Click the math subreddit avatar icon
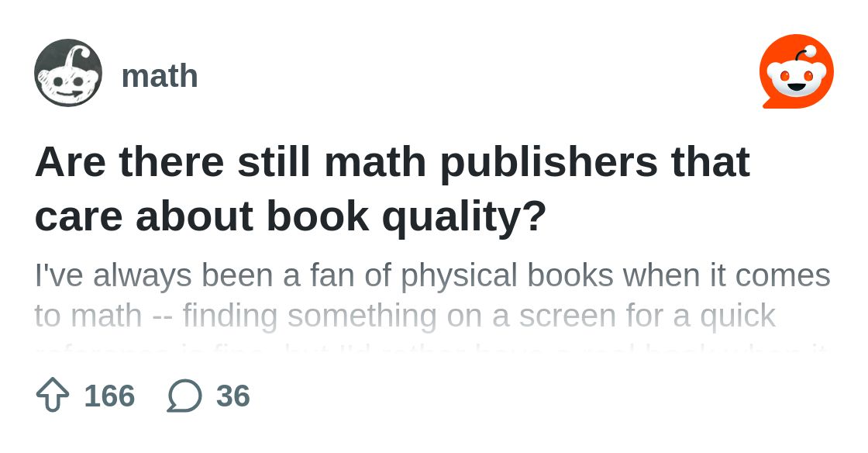Viewport: 868px width, 453px height. click(68, 73)
